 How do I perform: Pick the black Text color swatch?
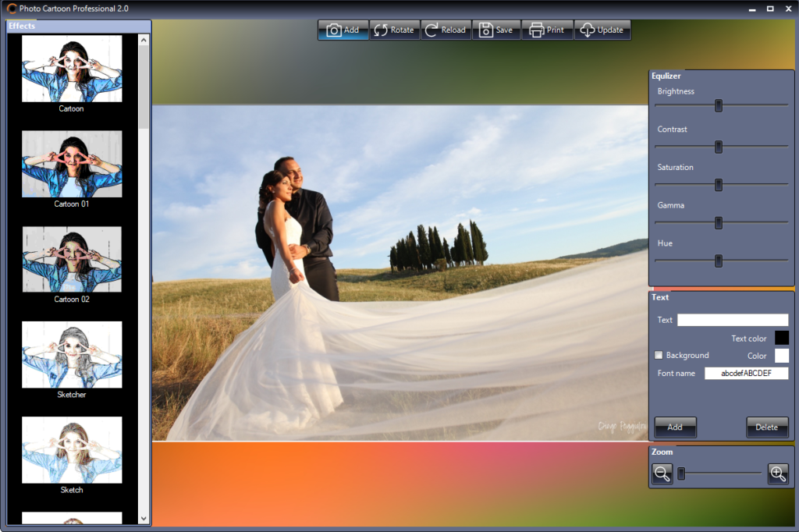[x=781, y=338]
